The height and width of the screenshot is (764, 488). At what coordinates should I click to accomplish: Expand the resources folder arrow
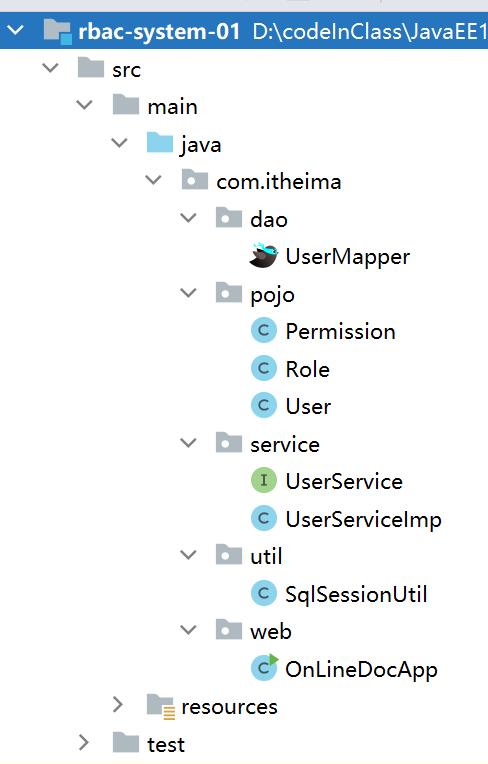coord(118,704)
